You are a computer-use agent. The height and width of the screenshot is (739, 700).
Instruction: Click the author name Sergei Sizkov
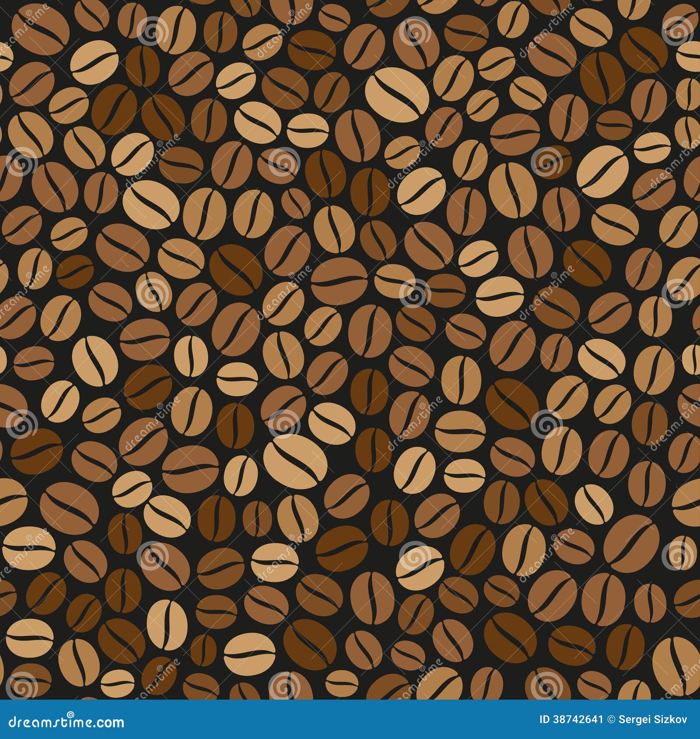[x=652, y=719]
